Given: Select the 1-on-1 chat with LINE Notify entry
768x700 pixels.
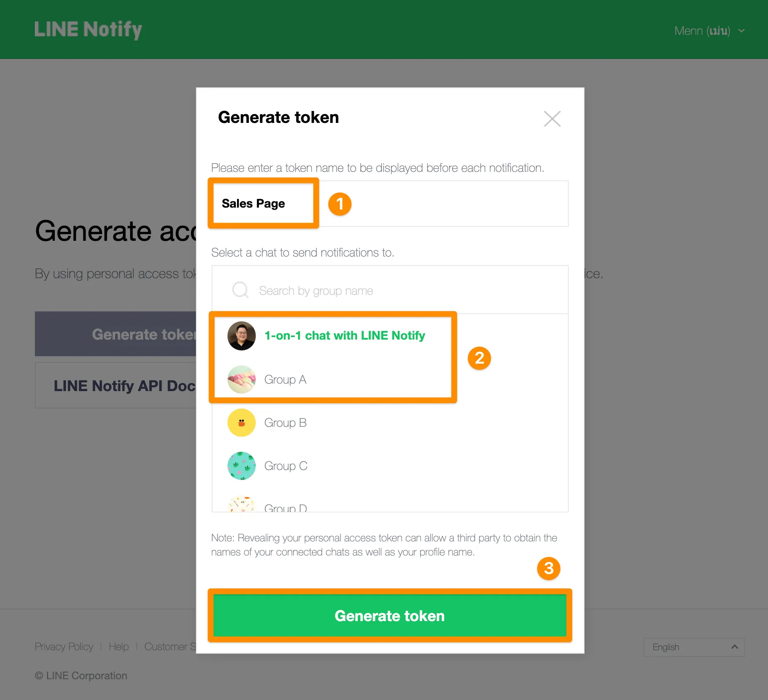Looking at the screenshot, I should click(x=344, y=335).
